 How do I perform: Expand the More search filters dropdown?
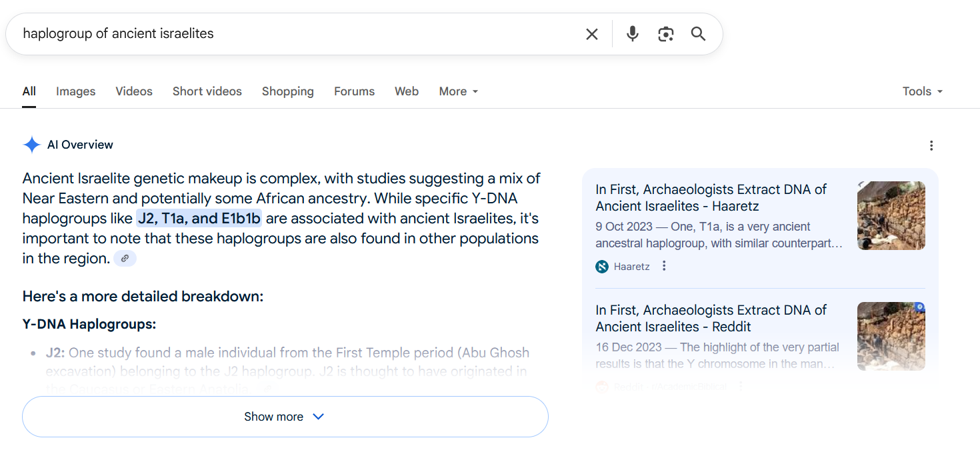459,91
